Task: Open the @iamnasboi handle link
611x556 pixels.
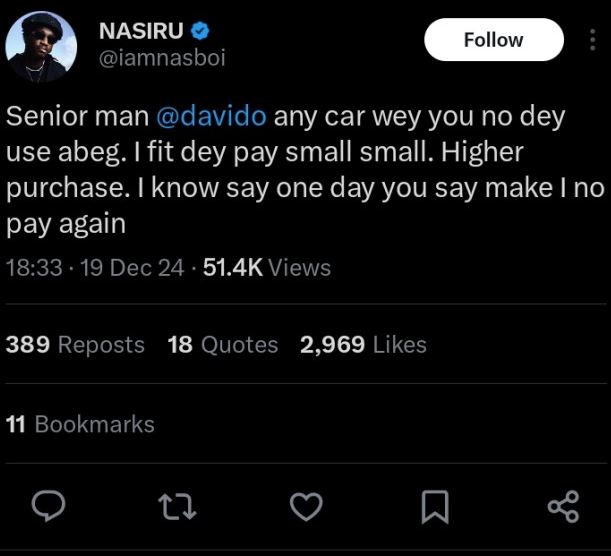Action: 162,58
